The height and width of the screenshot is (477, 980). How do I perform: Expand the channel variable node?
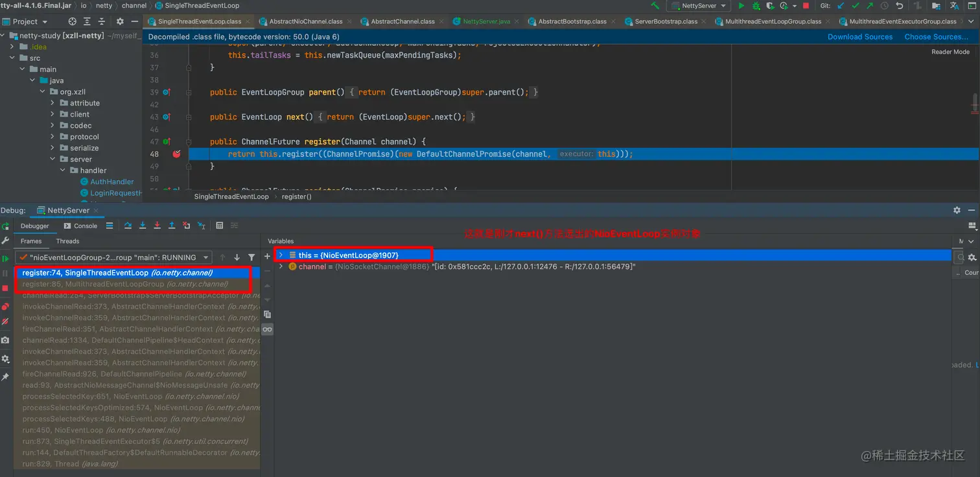pyautogui.click(x=281, y=266)
